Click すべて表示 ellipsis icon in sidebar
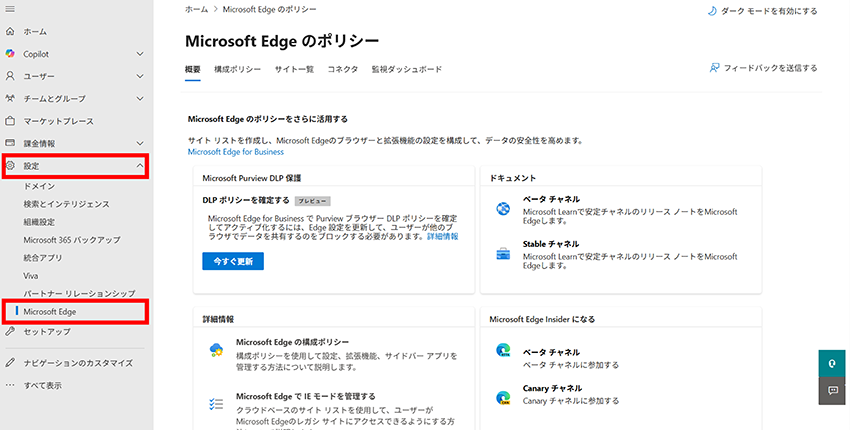Screen dimensions: 850x430 coord(10,385)
